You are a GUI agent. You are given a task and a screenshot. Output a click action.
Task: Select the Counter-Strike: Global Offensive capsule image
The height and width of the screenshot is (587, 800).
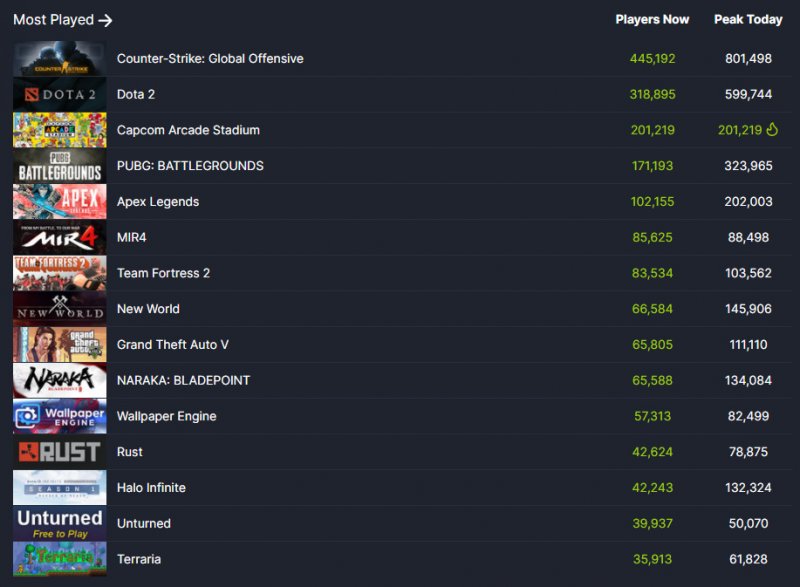[58, 58]
